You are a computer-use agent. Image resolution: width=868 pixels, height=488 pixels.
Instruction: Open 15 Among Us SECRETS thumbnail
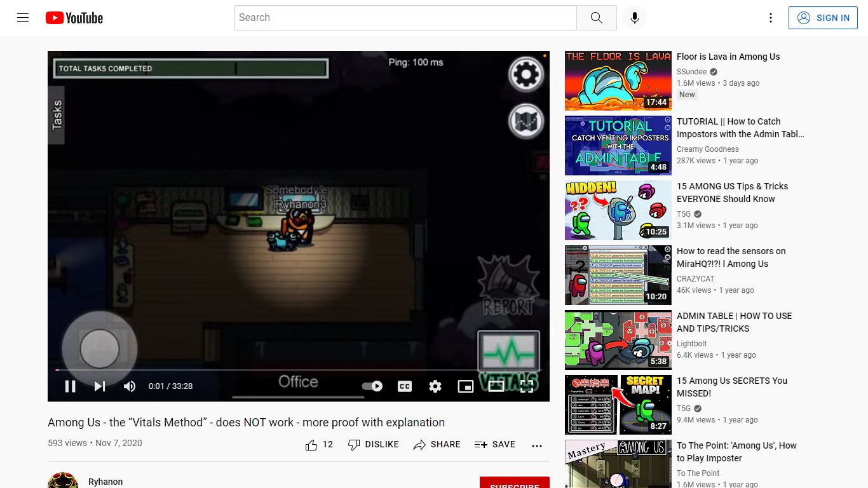(x=618, y=405)
